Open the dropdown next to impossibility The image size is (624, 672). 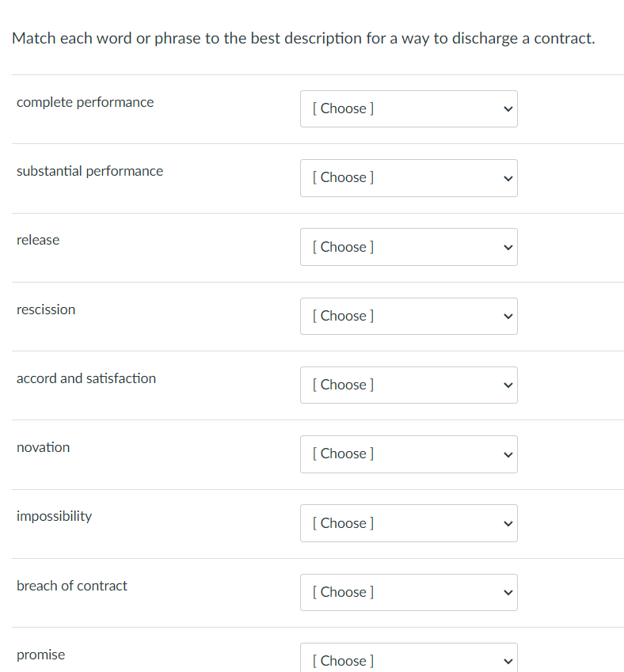coord(409,523)
